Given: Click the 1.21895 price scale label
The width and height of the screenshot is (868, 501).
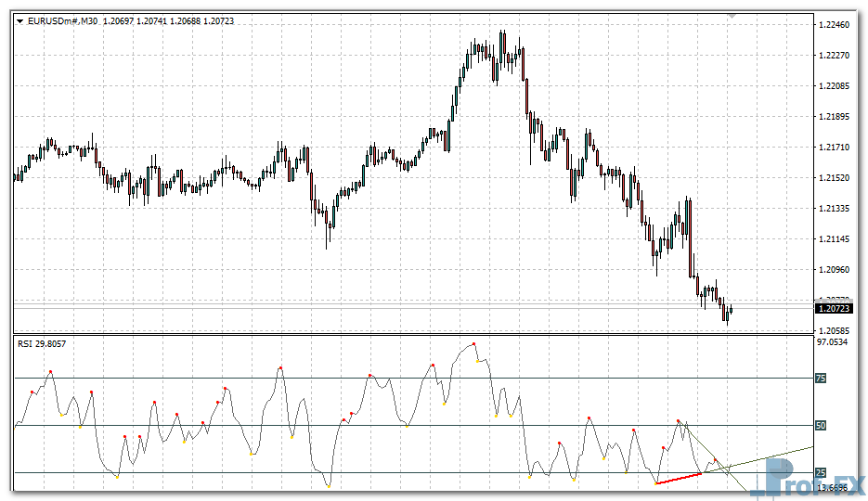Looking at the screenshot, I should coord(833,117).
